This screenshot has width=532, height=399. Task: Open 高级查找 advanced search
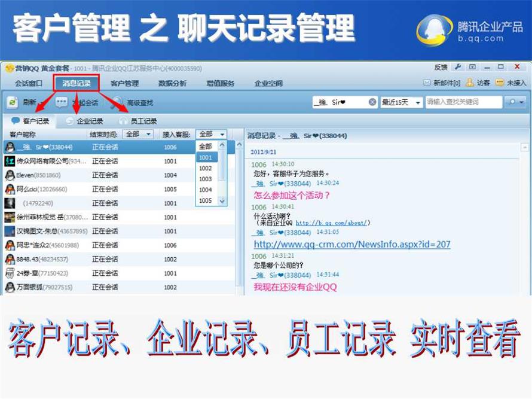pos(117,102)
